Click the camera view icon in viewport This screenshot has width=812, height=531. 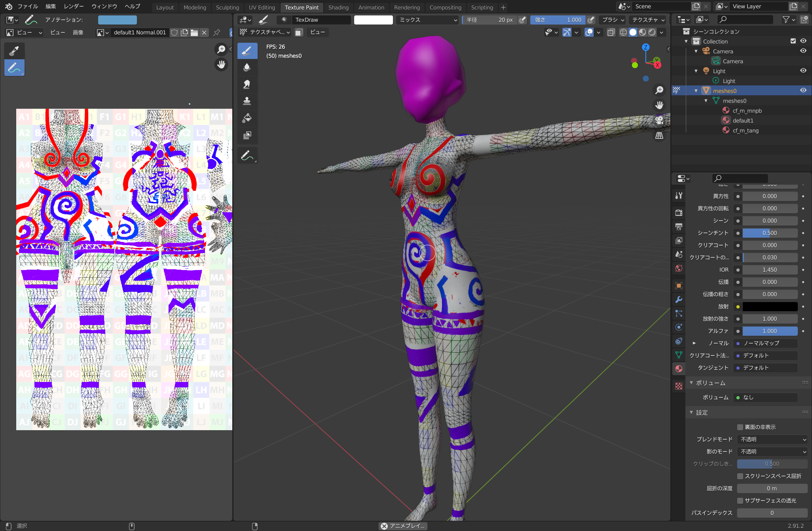[659, 120]
